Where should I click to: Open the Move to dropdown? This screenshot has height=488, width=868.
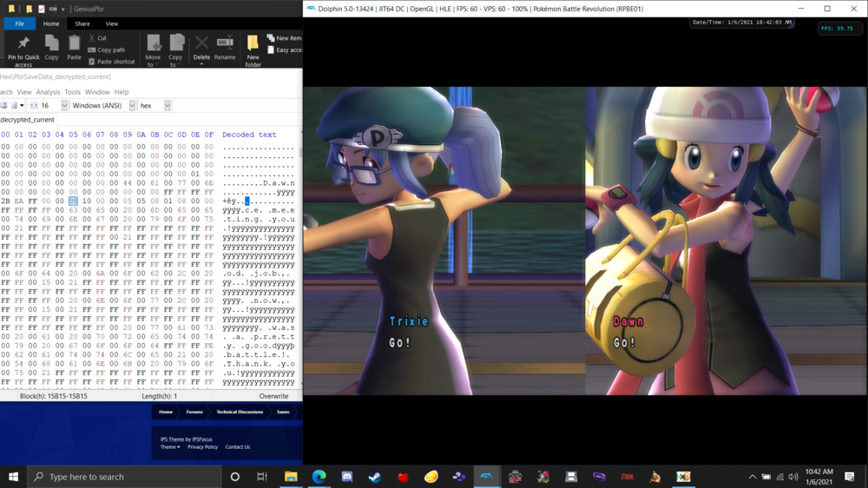(153, 51)
